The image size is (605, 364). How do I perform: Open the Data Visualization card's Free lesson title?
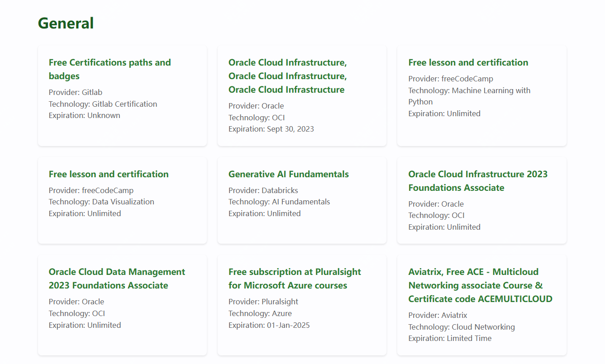pyautogui.click(x=109, y=174)
